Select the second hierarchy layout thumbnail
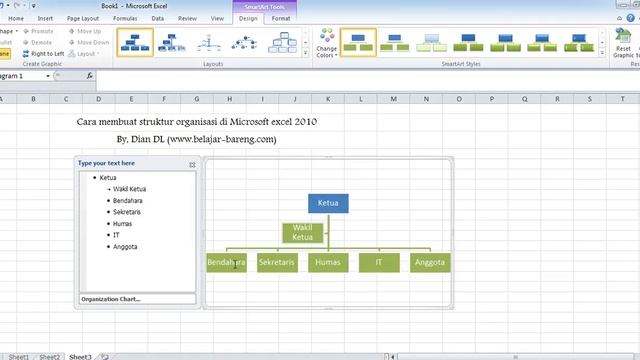This screenshot has width=640, height=360. 172,42
